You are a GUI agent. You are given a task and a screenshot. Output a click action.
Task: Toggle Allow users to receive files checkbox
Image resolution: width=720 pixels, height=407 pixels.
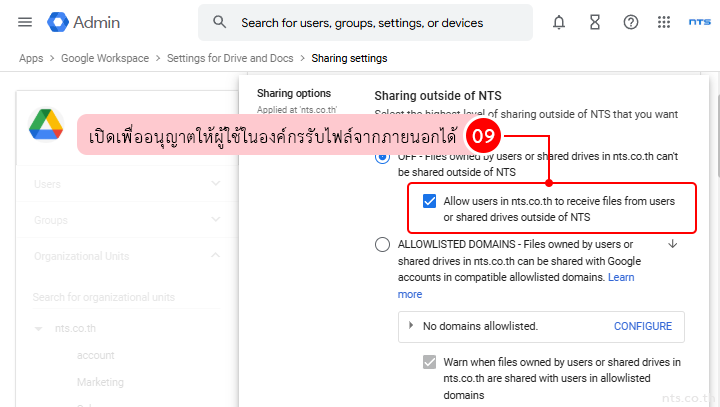430,202
